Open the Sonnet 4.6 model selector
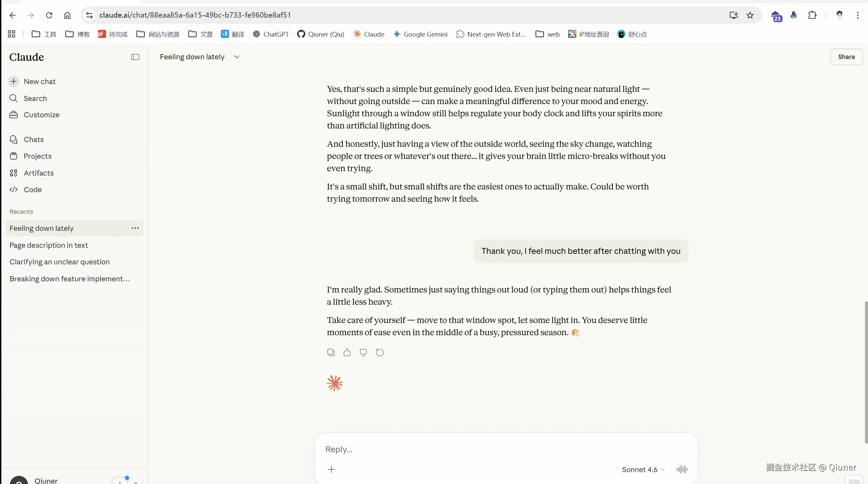The image size is (868, 484). coord(643,469)
